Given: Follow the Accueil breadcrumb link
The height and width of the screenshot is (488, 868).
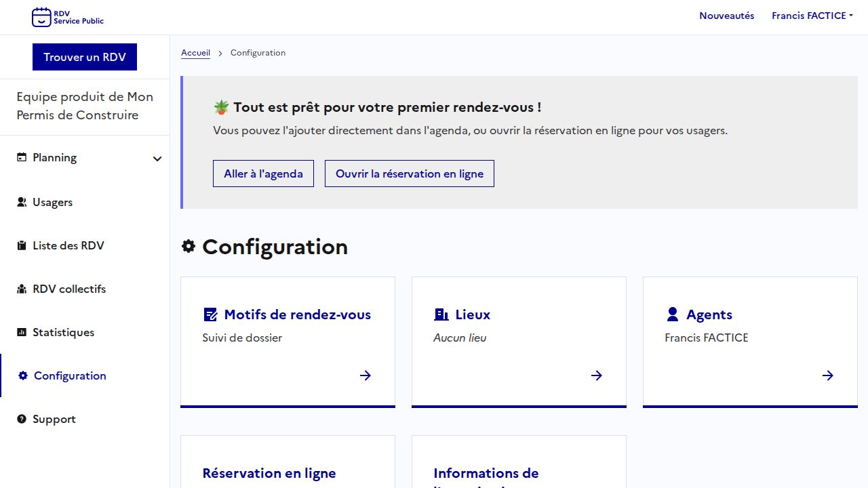Looking at the screenshot, I should coord(195,53).
